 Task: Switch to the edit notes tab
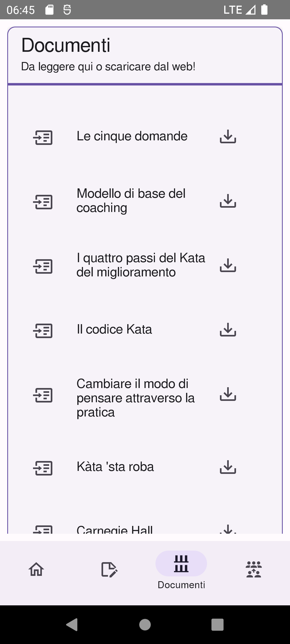pyautogui.click(x=109, y=569)
